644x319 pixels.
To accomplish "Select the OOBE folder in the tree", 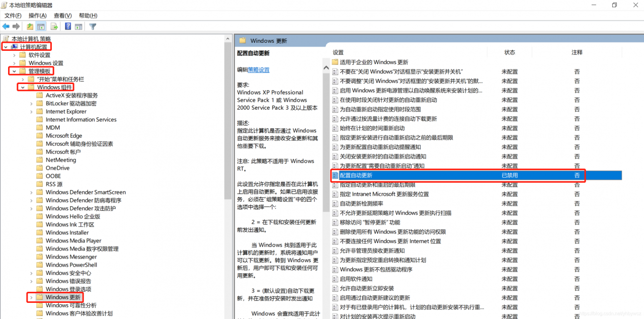I will point(53,176).
